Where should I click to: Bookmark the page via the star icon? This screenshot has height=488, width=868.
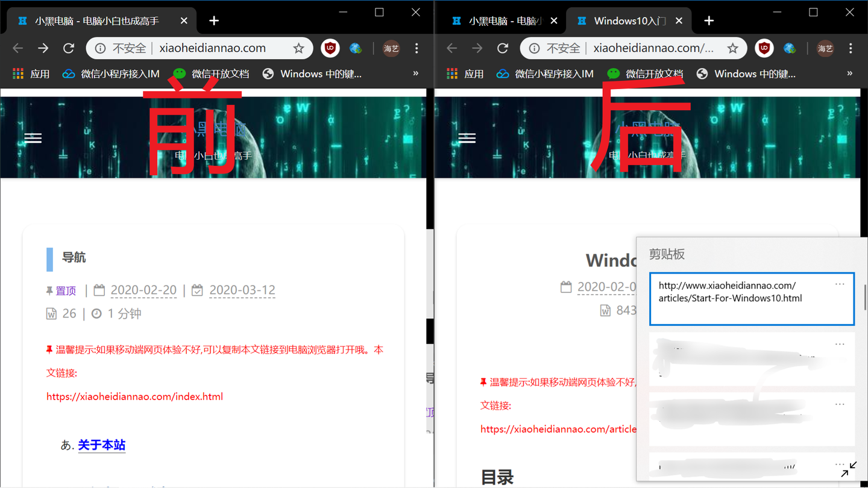(298, 48)
